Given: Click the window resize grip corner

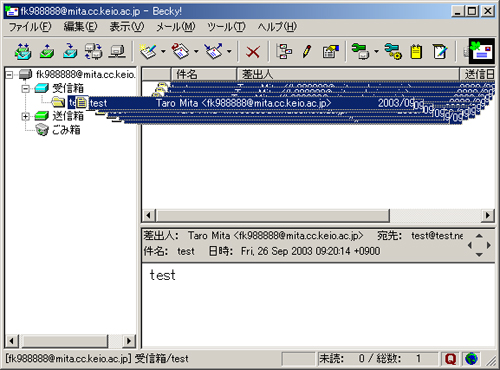Looking at the screenshot, I should tap(490, 360).
